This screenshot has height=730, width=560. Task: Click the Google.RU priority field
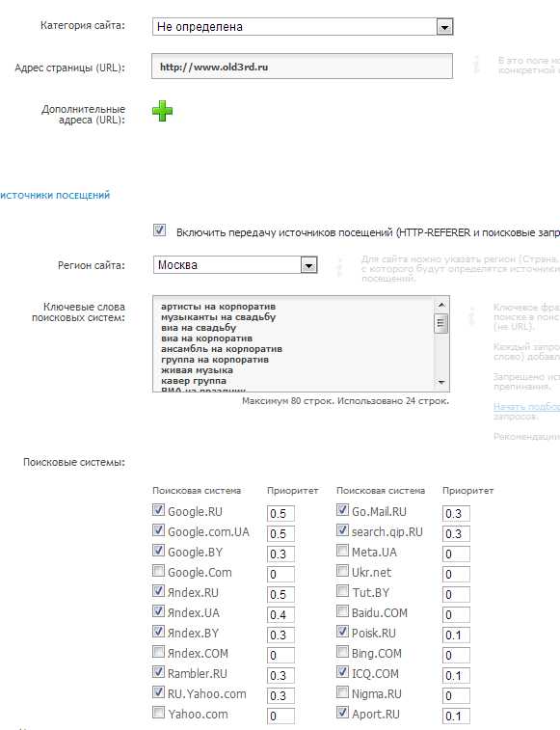click(280, 514)
